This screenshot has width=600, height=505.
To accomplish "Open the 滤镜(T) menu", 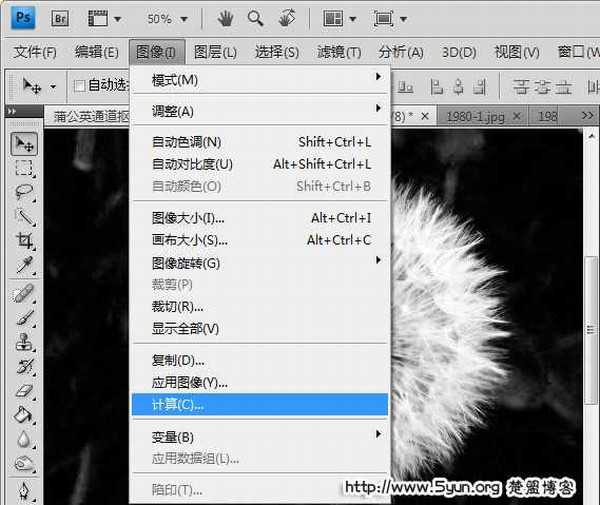I will coord(338,52).
